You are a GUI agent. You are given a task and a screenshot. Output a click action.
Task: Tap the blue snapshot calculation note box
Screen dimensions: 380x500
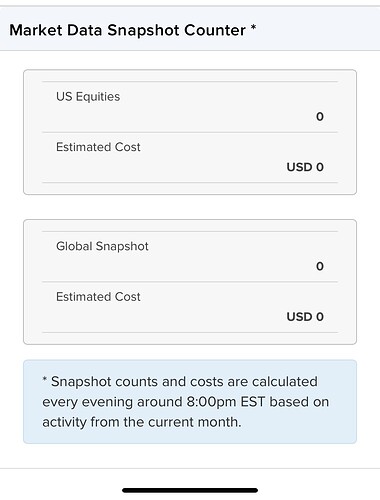tap(190, 402)
